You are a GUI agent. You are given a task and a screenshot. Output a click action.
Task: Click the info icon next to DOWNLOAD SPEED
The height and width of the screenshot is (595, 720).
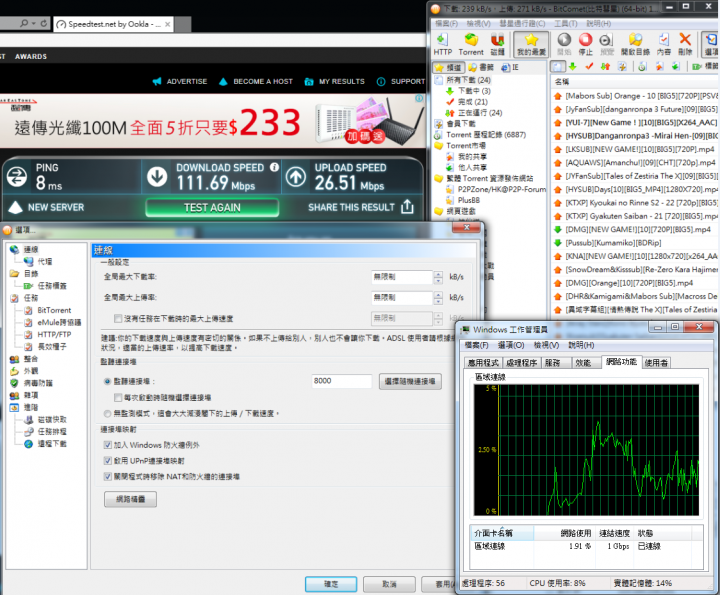click(x=274, y=167)
